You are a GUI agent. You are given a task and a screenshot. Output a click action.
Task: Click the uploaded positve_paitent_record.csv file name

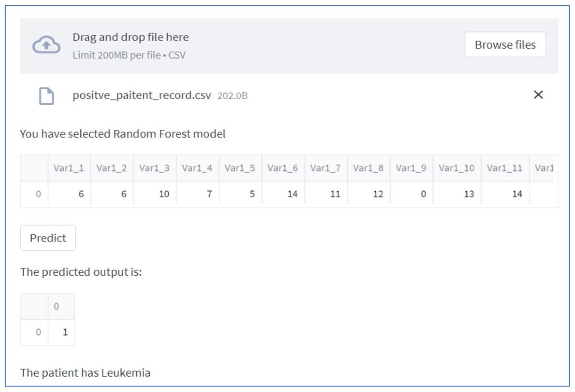(142, 95)
